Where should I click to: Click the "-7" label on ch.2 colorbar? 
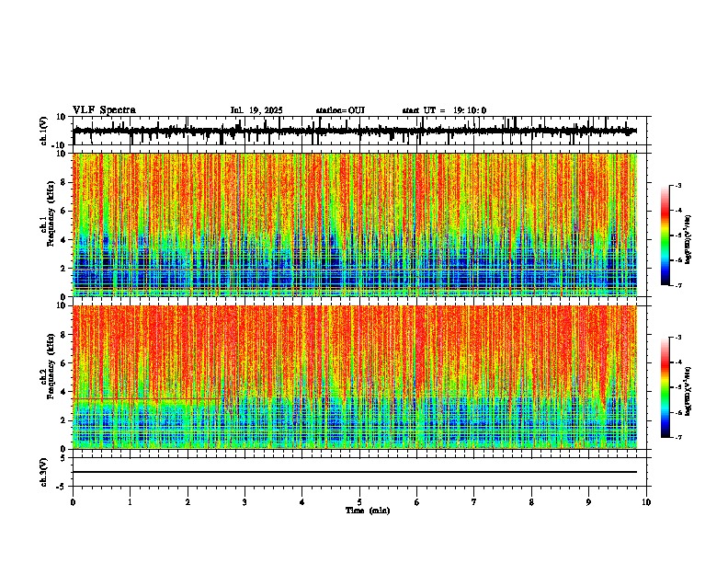pos(677,437)
